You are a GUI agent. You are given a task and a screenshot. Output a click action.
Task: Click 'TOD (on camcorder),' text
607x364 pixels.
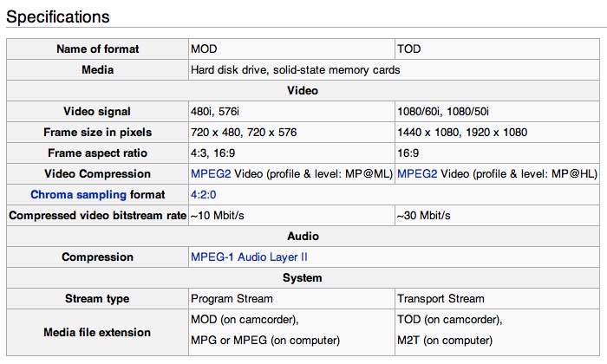pyautogui.click(x=449, y=320)
